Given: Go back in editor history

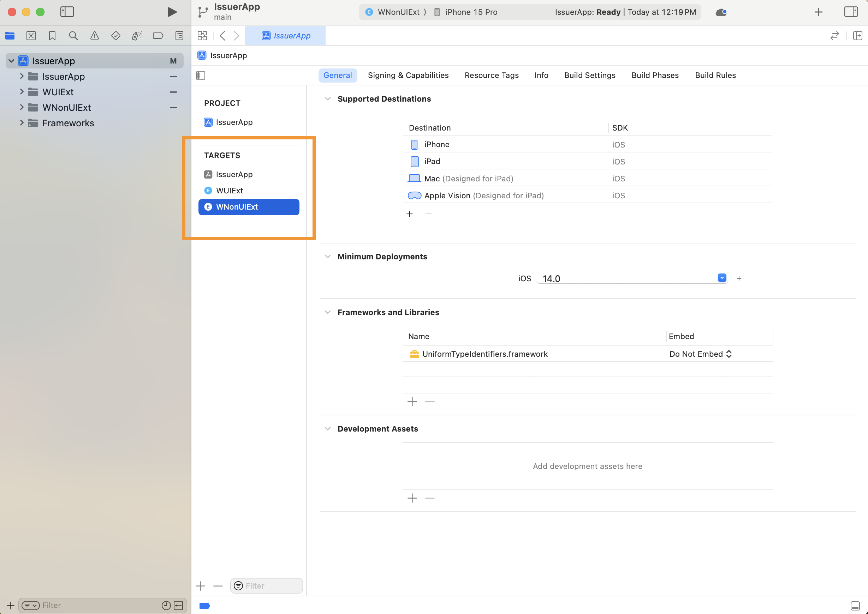Looking at the screenshot, I should click(222, 36).
